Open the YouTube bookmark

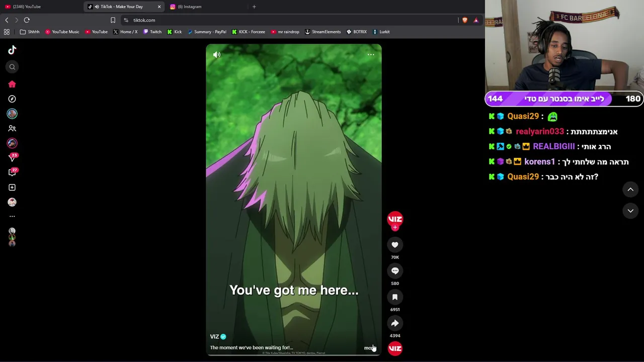pos(96,32)
